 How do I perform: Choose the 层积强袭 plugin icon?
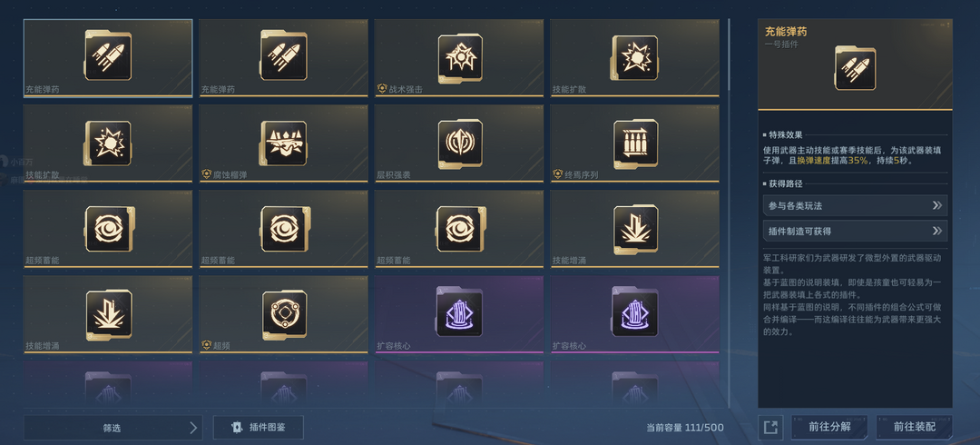point(459,143)
